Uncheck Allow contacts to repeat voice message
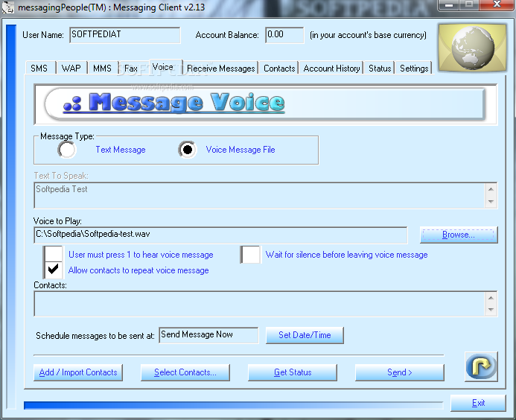Viewport: 516px width, 420px height. pyautogui.click(x=54, y=270)
